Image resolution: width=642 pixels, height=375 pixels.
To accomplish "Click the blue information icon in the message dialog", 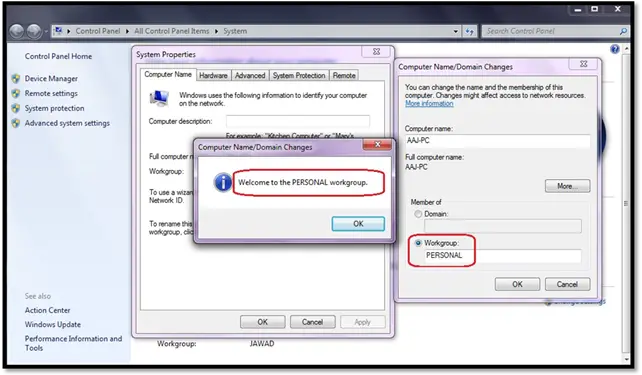I will (223, 182).
